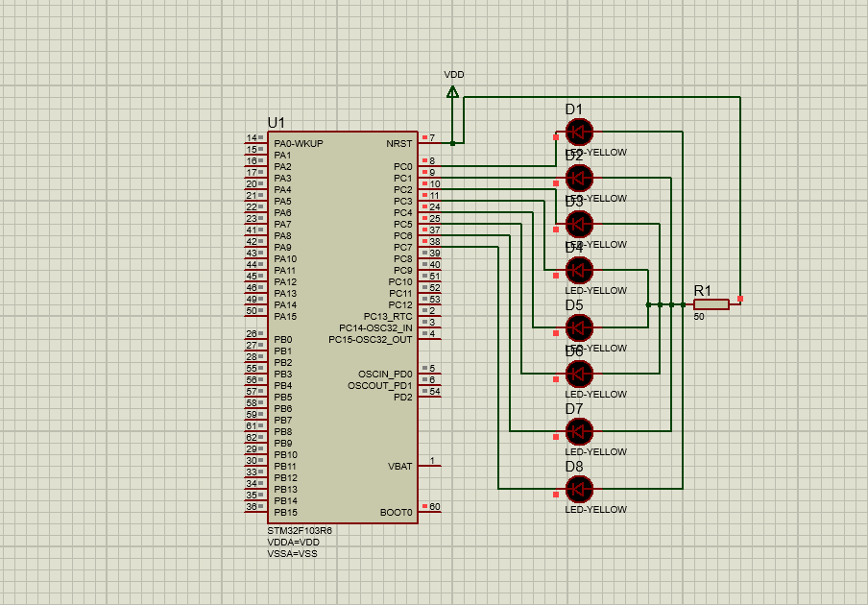The height and width of the screenshot is (605, 868).
Task: Select the D2 LED symbol
Action: [x=579, y=178]
